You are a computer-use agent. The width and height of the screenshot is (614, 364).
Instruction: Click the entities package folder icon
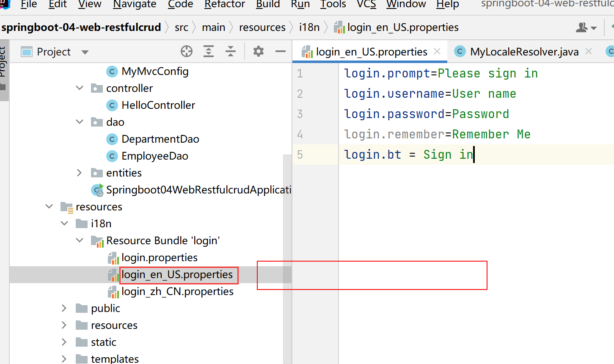coord(97,173)
